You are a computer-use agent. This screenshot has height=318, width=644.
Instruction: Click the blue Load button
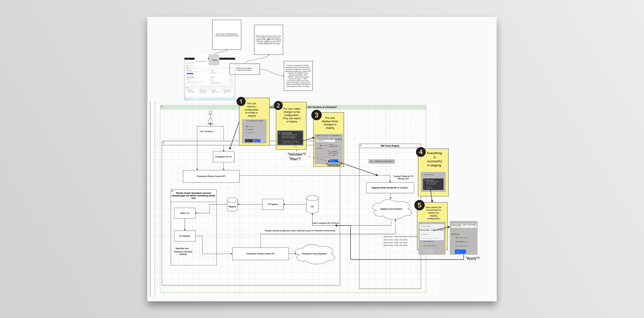coord(257,141)
